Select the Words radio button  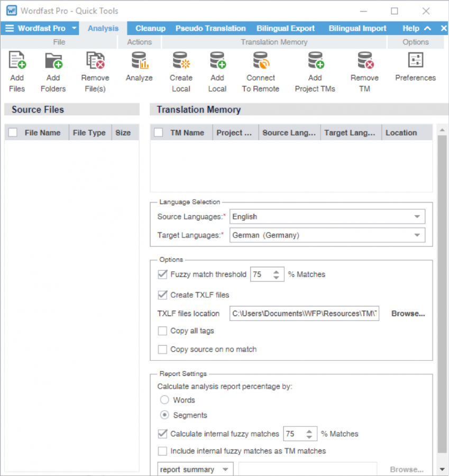tap(164, 400)
